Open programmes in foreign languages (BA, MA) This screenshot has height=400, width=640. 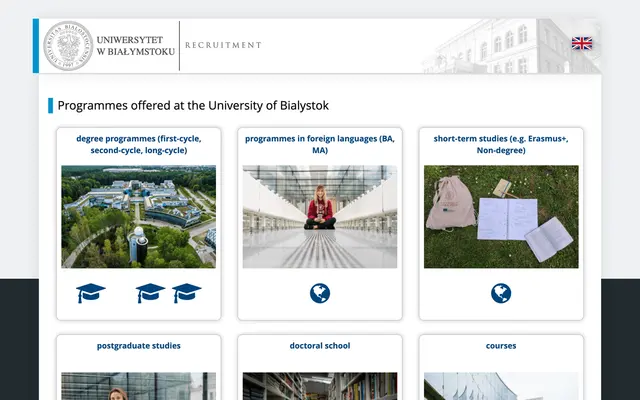pyautogui.click(x=320, y=144)
